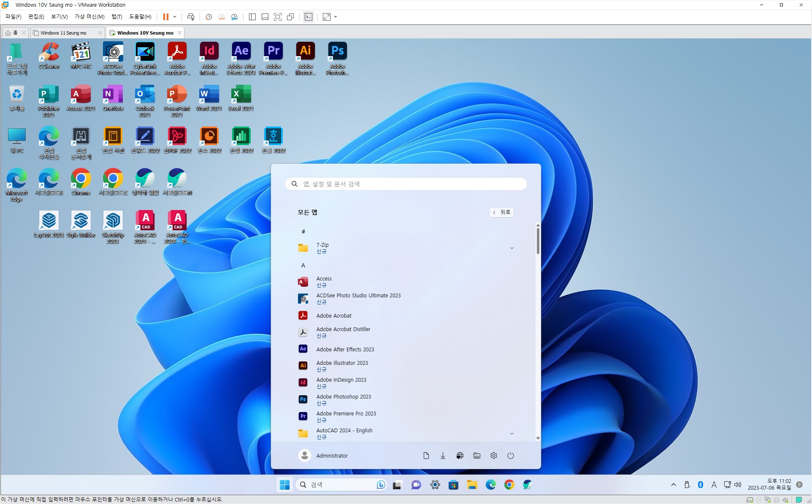Viewport: 812px width, 504px height.
Task: Click the send Ctrl+Alt+Del toolbar icon
Action: (191, 17)
